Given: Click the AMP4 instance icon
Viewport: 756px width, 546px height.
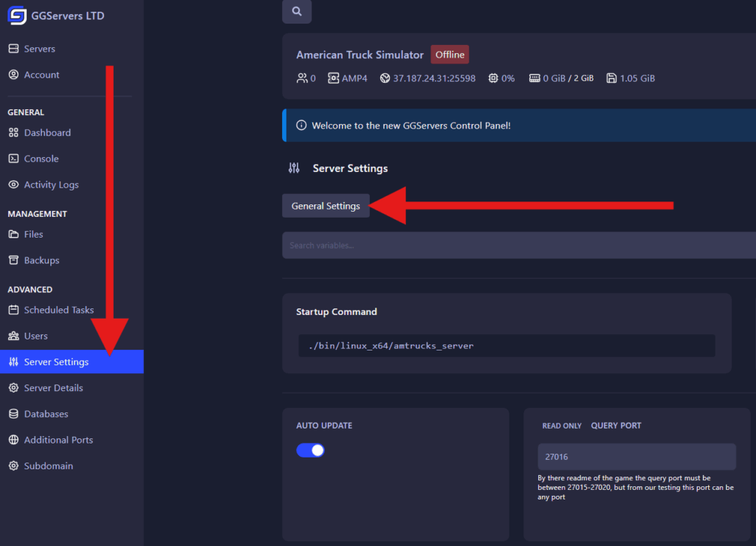Looking at the screenshot, I should click(334, 78).
